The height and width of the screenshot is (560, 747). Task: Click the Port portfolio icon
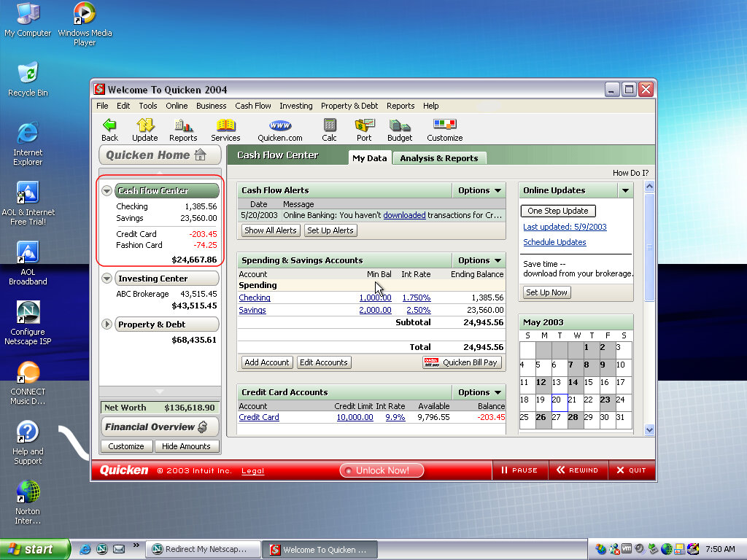coord(364,130)
